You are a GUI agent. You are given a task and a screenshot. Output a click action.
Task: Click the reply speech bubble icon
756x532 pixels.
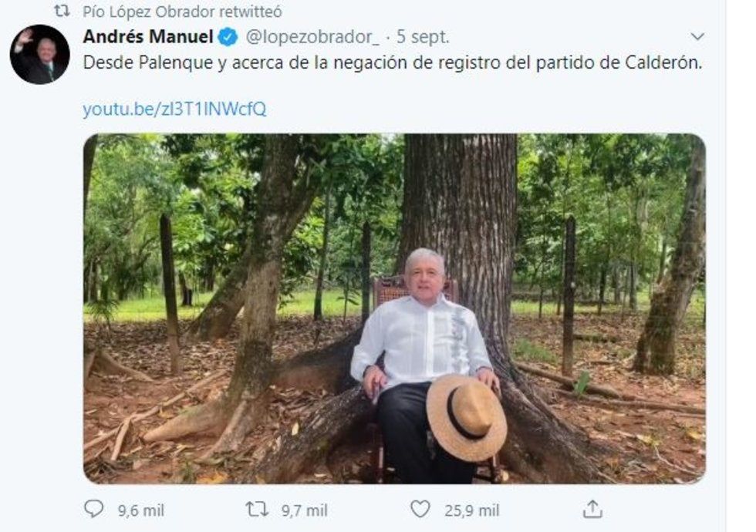point(93,508)
